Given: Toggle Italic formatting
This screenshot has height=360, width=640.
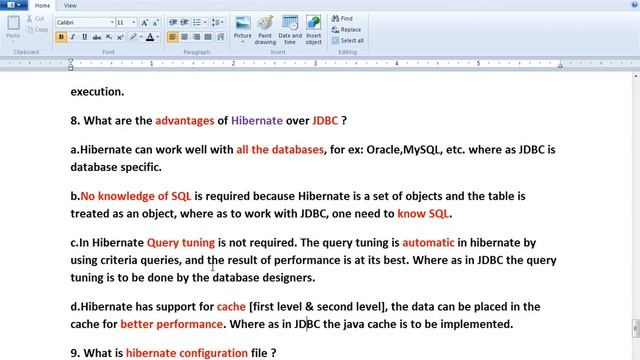Looking at the screenshot, I should coord(73,37).
